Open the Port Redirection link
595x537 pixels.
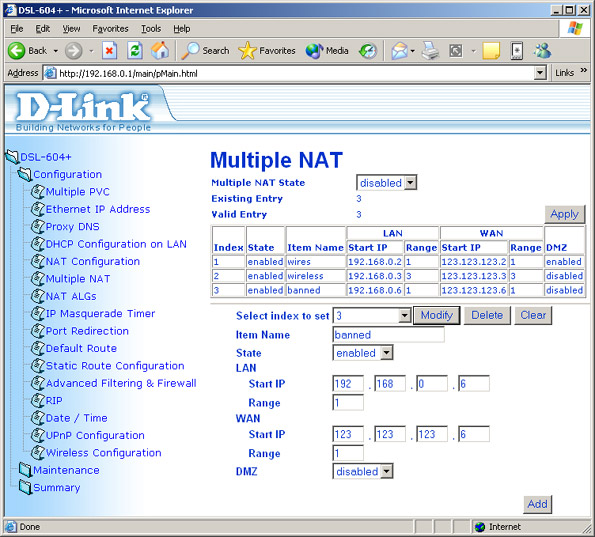click(87, 331)
